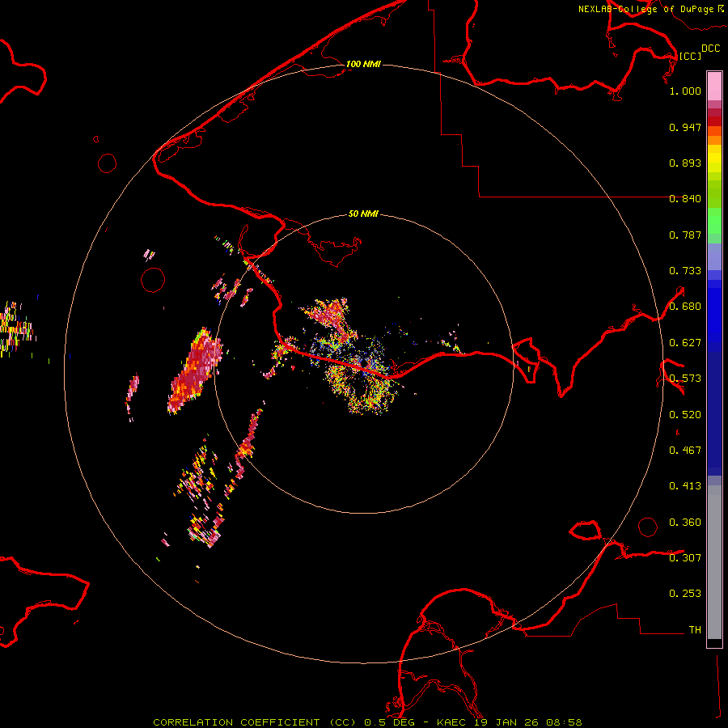Click the [CC] units label
The height and width of the screenshot is (728, 728).
pyautogui.click(x=690, y=56)
